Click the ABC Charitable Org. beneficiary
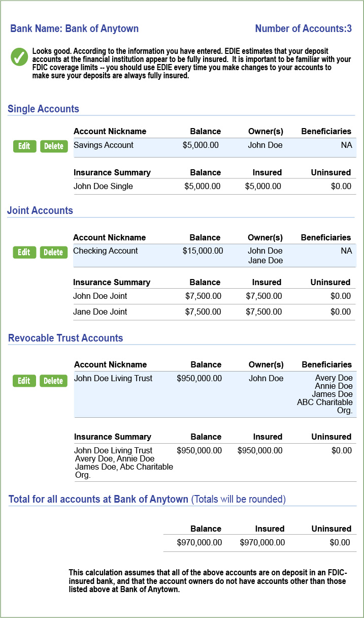 coord(325,406)
